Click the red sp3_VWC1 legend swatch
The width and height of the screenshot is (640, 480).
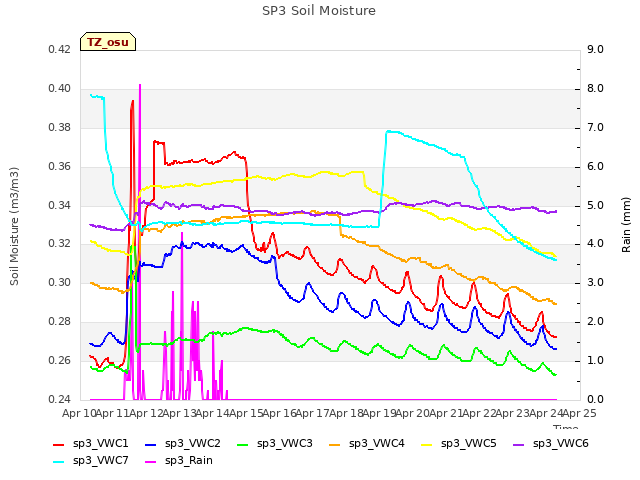click(x=59, y=444)
